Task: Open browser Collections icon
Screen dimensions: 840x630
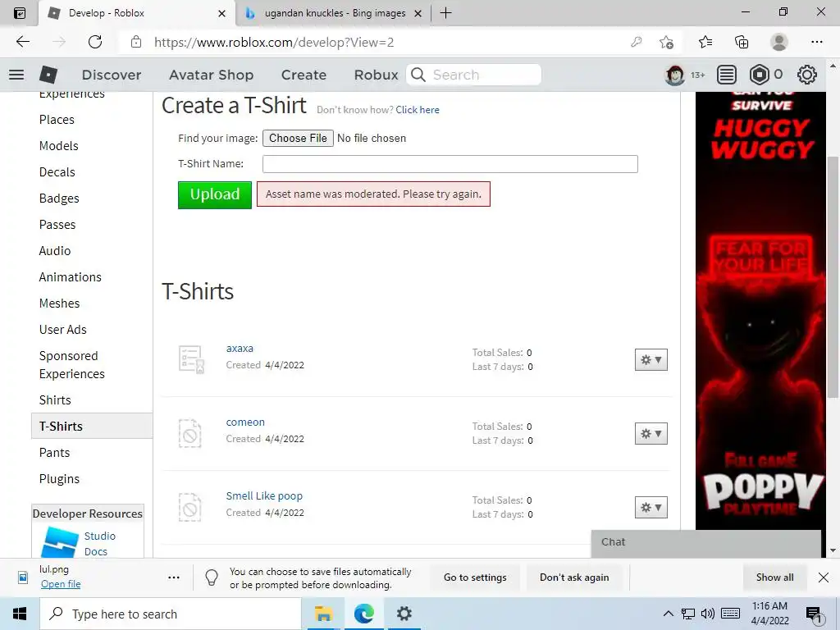Action: (x=742, y=42)
